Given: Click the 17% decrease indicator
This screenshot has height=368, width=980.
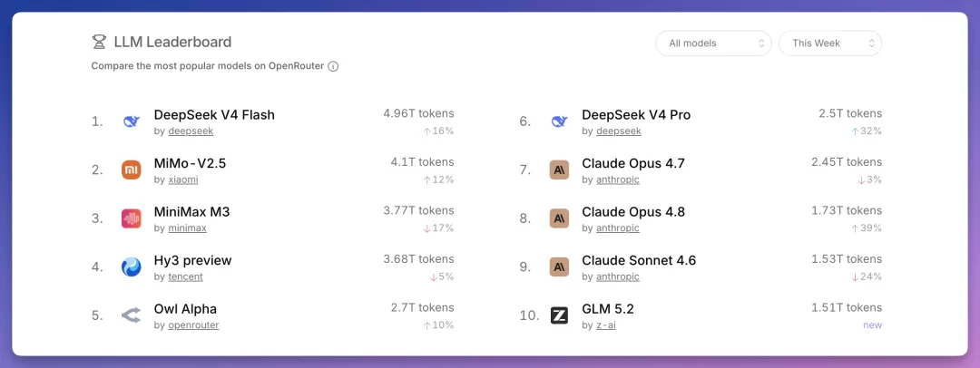Looking at the screenshot, I should point(438,228).
